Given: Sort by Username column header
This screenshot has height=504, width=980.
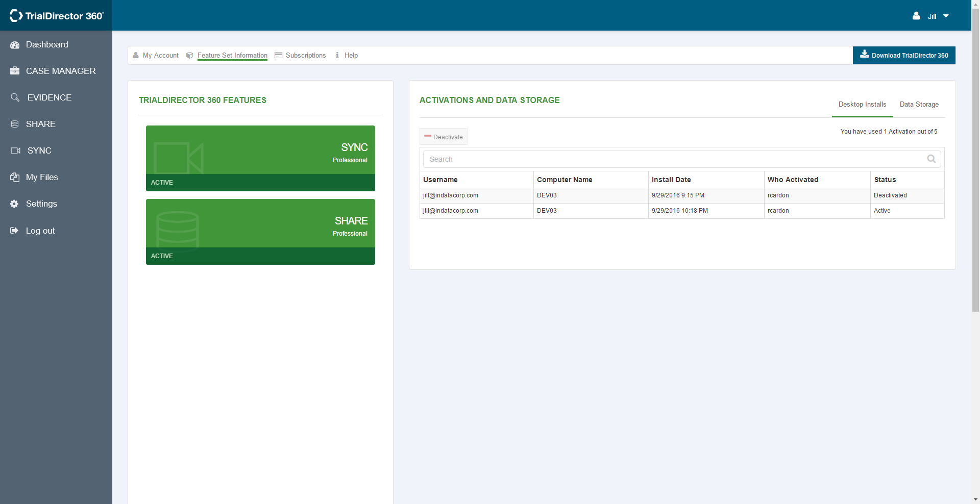Looking at the screenshot, I should pos(476,180).
